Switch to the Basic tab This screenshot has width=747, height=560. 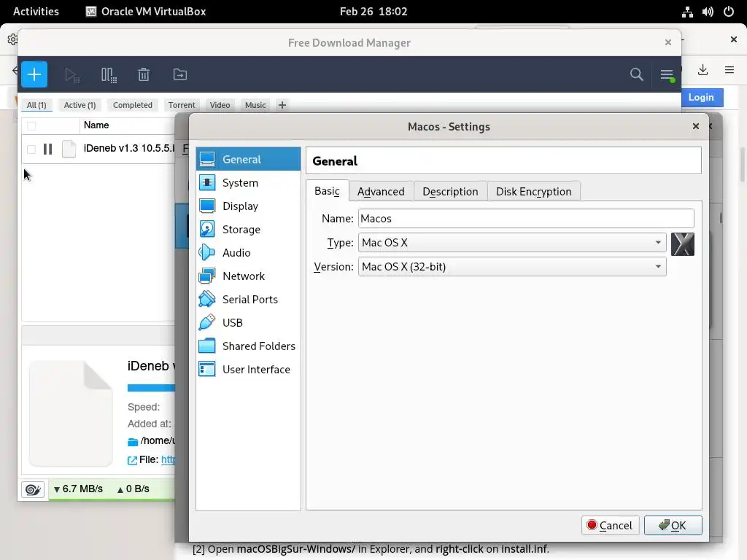click(x=328, y=191)
